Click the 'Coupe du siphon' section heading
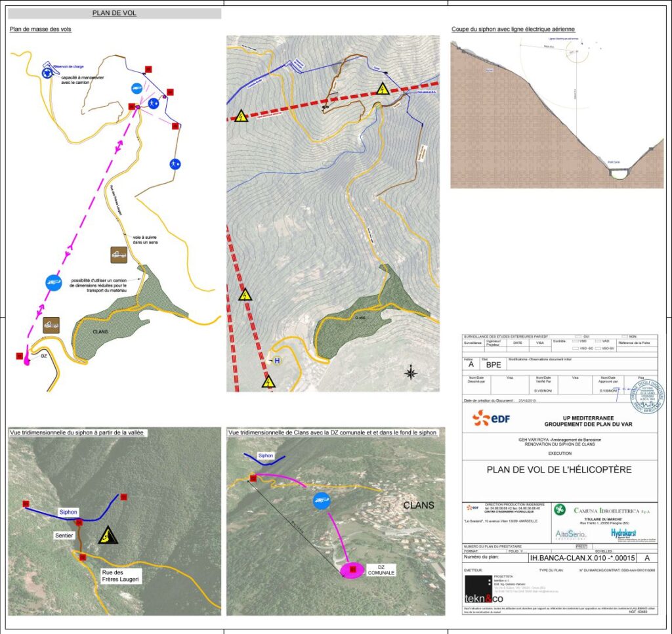The width and height of the screenshot is (672, 634). click(513, 30)
